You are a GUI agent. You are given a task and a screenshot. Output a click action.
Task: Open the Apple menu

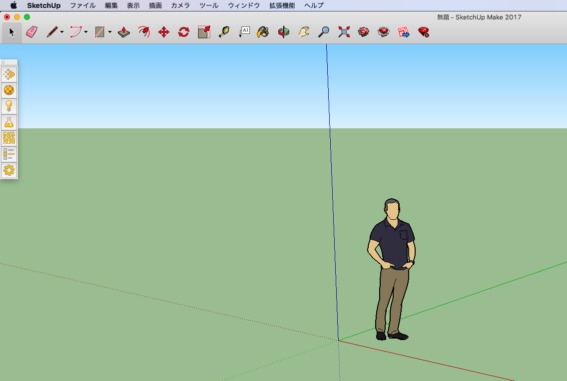point(13,5)
